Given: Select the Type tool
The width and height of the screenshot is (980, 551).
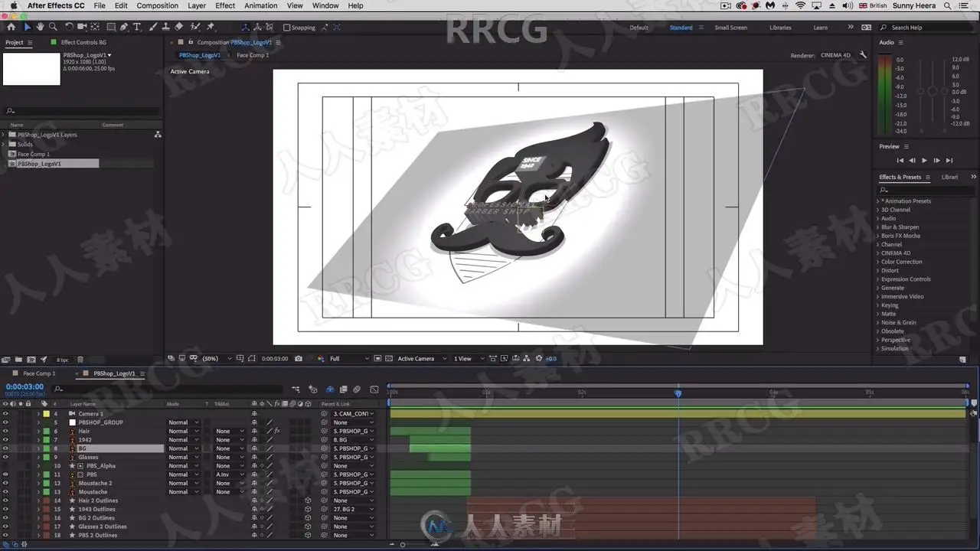Looking at the screenshot, I should coord(137,27).
